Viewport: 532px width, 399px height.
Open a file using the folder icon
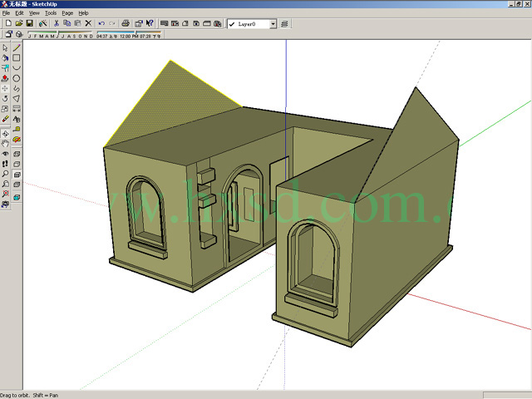(19, 23)
